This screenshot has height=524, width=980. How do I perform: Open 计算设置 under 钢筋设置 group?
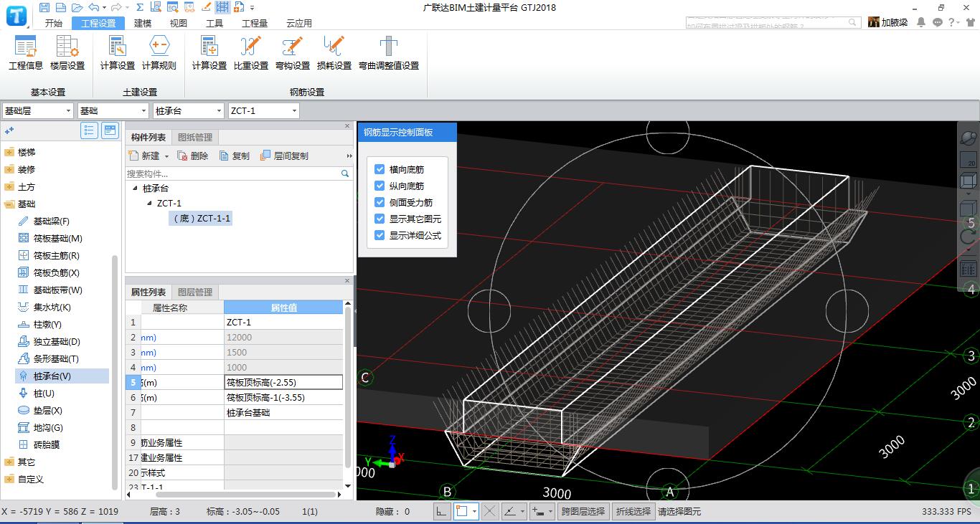(209, 54)
